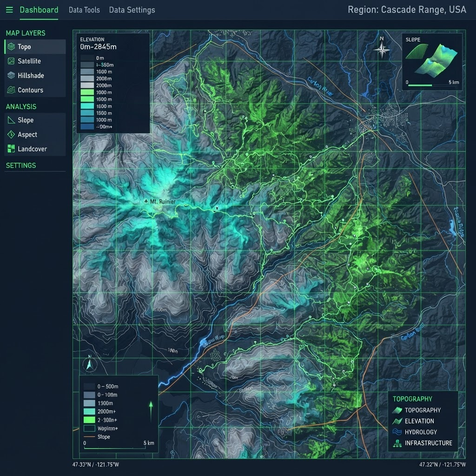Click the Mt. Rainier peak label
The height and width of the screenshot is (476, 476).
(x=163, y=202)
